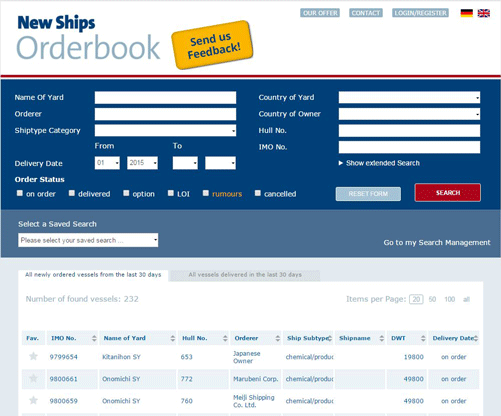Open the OUR OFFER menu item
This screenshot has width=501, height=416.
coord(320,13)
